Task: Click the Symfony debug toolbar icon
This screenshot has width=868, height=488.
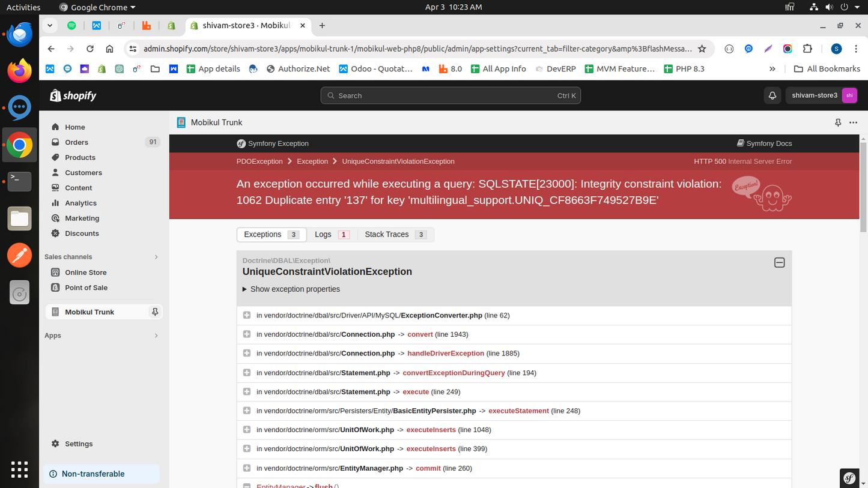Action: tap(849, 478)
